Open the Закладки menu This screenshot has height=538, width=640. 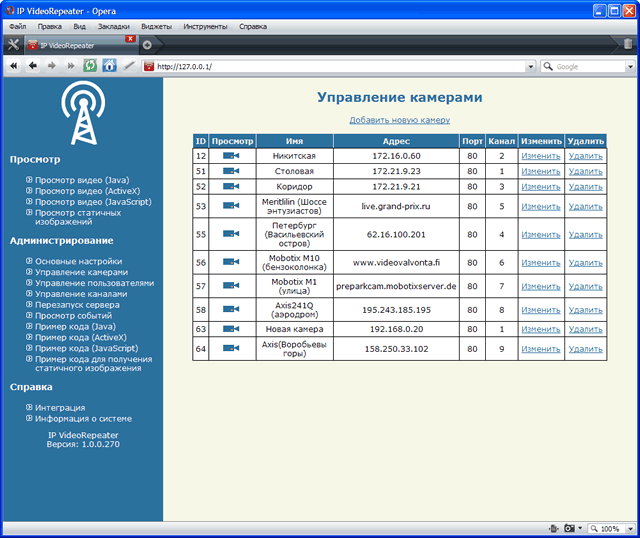(114, 27)
